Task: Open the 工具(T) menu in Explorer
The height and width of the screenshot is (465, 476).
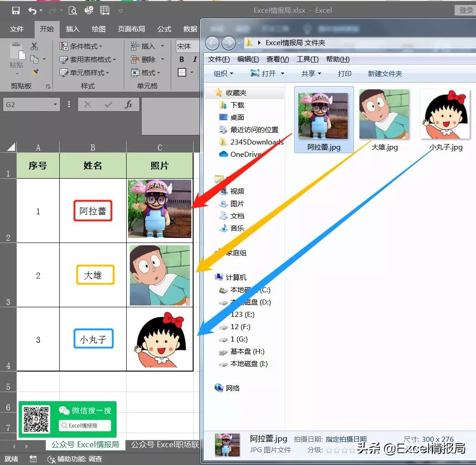Action: [x=307, y=59]
